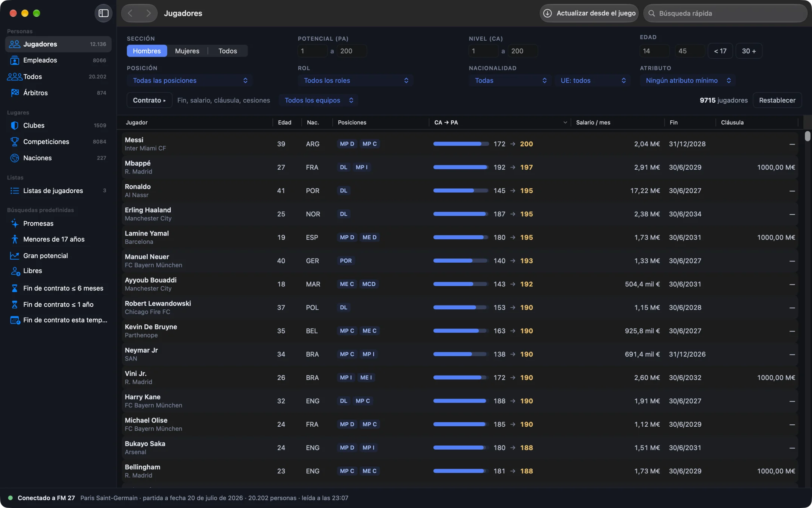
Task: Toggle the sidebar panel icon
Action: point(103,13)
